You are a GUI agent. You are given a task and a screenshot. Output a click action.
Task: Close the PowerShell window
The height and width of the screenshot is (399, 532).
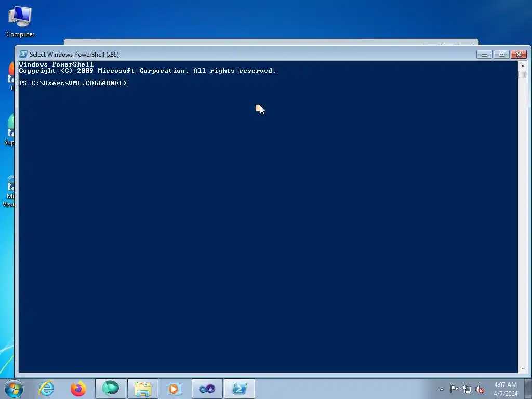[518, 54]
